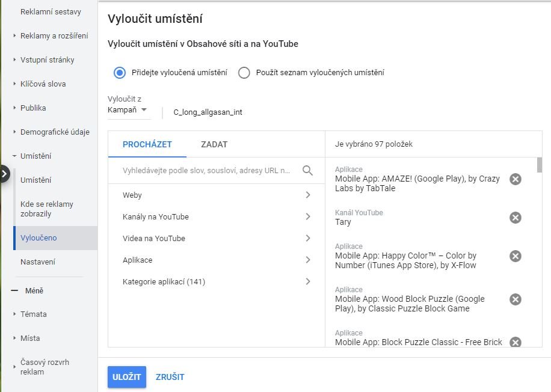This screenshot has height=392, width=551.
Task: Expand Vstupní stránky menu item
Action: (x=14, y=60)
